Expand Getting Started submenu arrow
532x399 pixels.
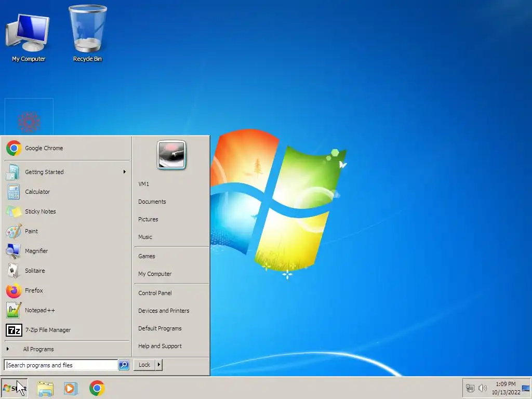125,172
